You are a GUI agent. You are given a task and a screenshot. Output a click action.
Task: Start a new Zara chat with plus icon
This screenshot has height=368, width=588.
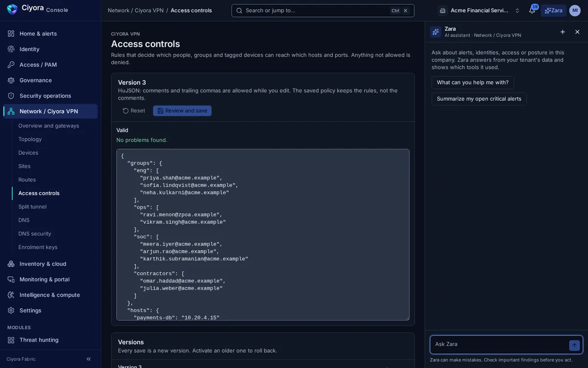point(563,32)
